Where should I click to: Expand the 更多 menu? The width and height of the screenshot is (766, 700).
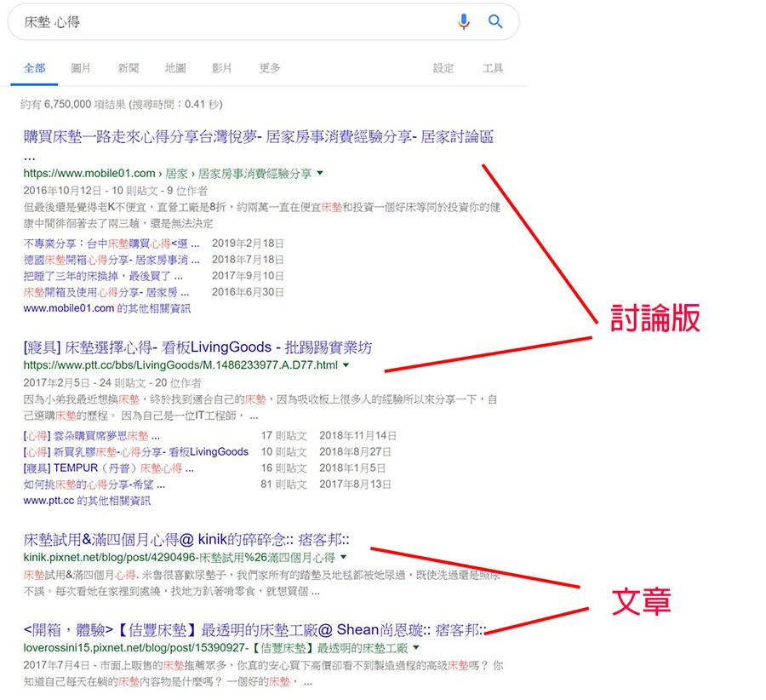click(270, 68)
